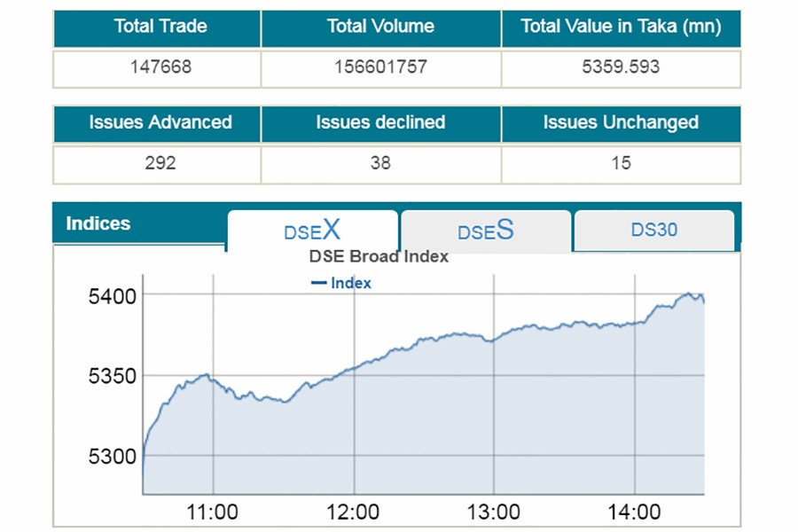Click the DSE Broad Index chart title

379,257
